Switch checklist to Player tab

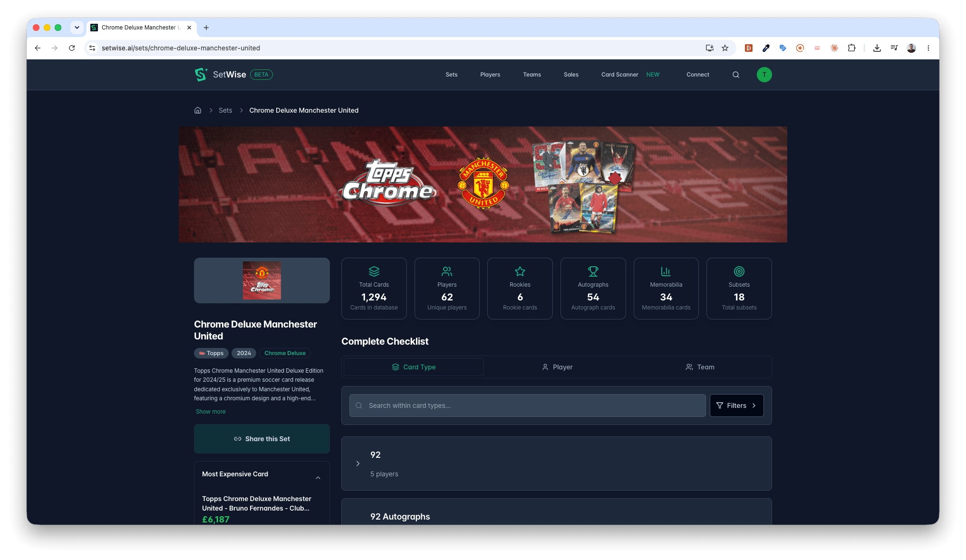pyautogui.click(x=557, y=367)
